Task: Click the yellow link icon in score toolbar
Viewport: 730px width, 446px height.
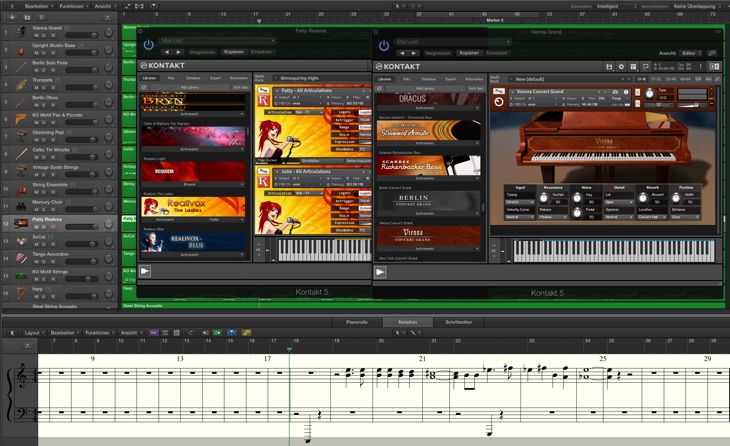Action: [x=246, y=333]
